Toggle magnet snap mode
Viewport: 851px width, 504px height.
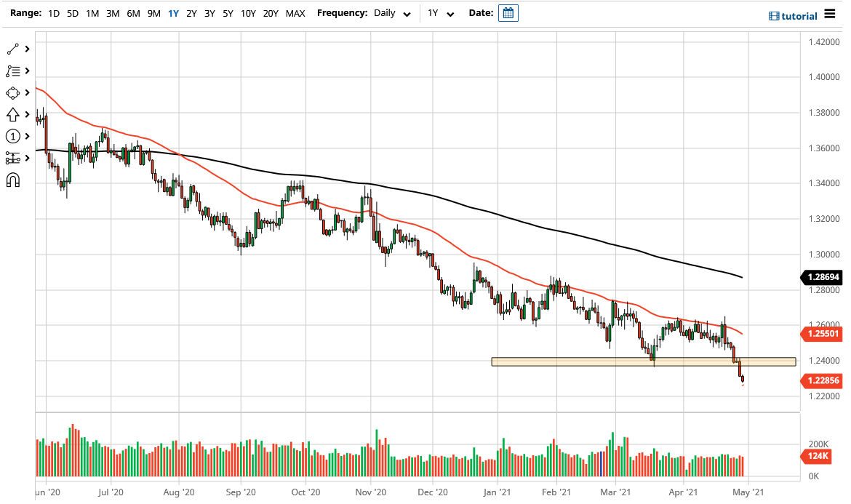(15, 180)
